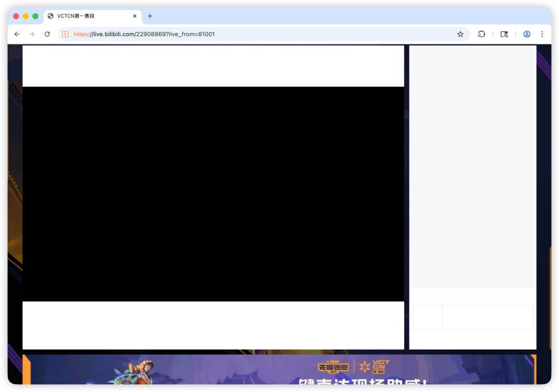Viewport: 559px width, 392px height.
Task: Open a new browser tab
Action: (x=150, y=16)
